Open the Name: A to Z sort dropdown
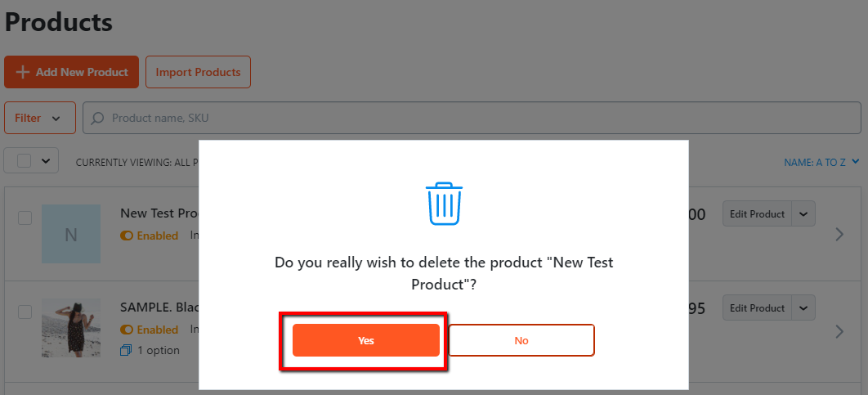This screenshot has height=395, width=868. (821, 163)
